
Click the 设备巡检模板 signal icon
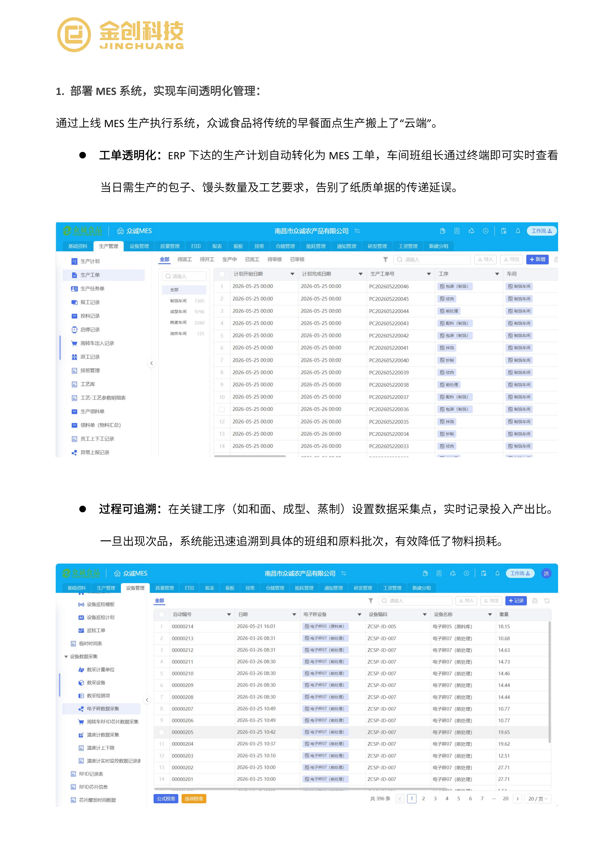81,604
